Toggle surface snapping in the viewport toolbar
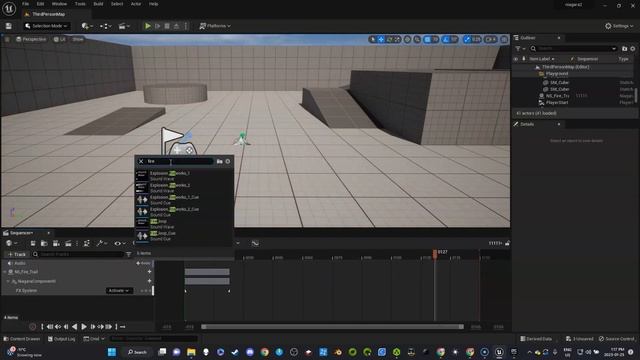This screenshot has height=360, width=640. pos(417,40)
